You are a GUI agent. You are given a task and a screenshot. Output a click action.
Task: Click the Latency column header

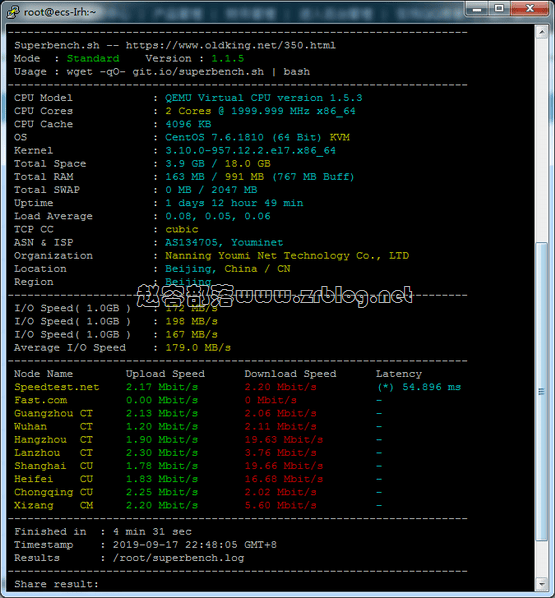point(399,374)
